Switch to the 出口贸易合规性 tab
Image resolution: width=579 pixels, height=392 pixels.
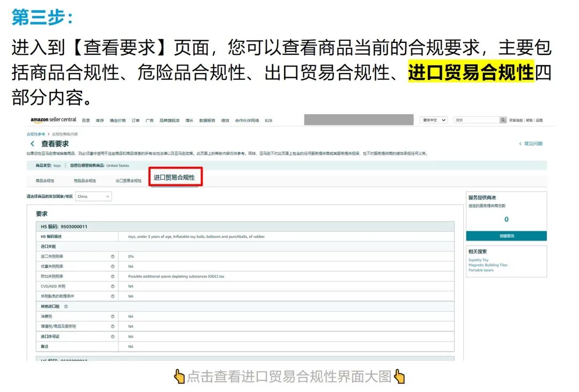coord(128,180)
